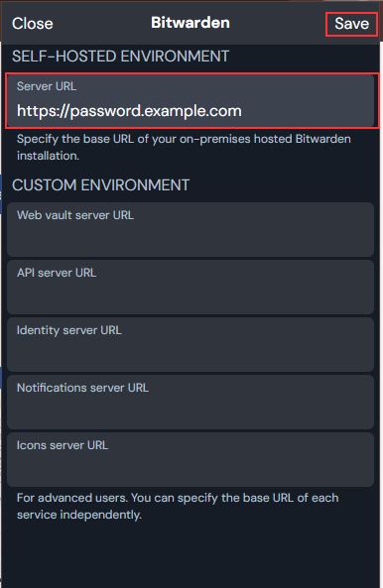
Task: Click Close in the Bitwarden header
Action: (x=33, y=24)
